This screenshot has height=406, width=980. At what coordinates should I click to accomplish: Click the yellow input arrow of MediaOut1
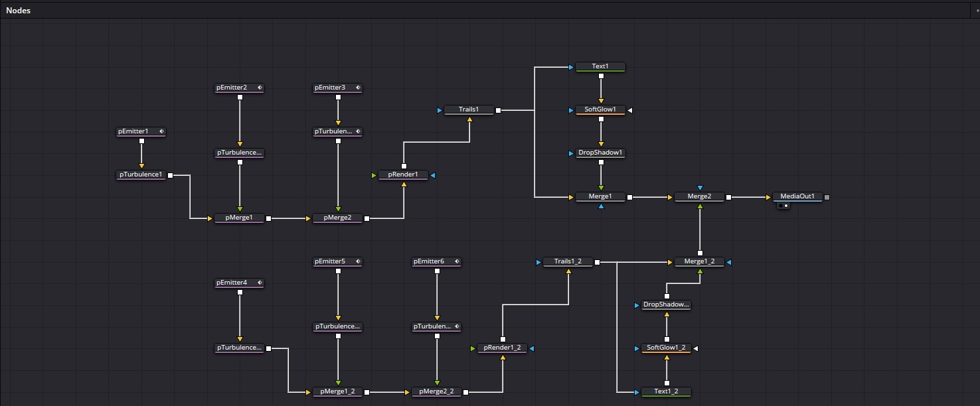coord(768,197)
